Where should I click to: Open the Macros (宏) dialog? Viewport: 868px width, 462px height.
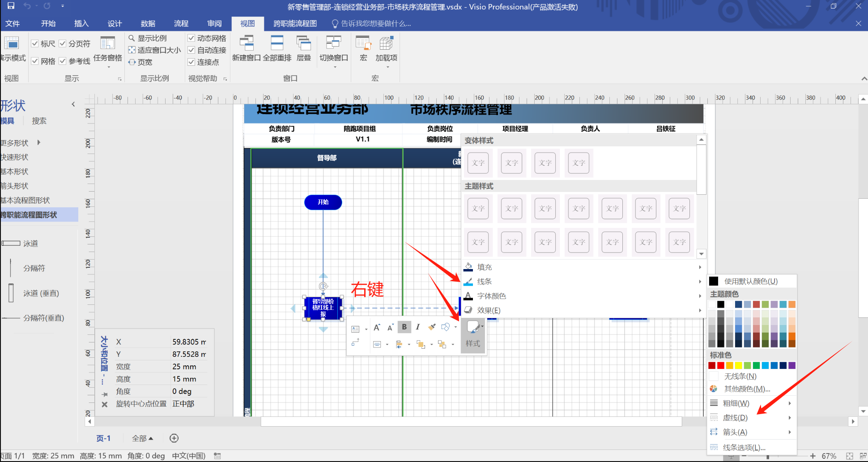363,49
